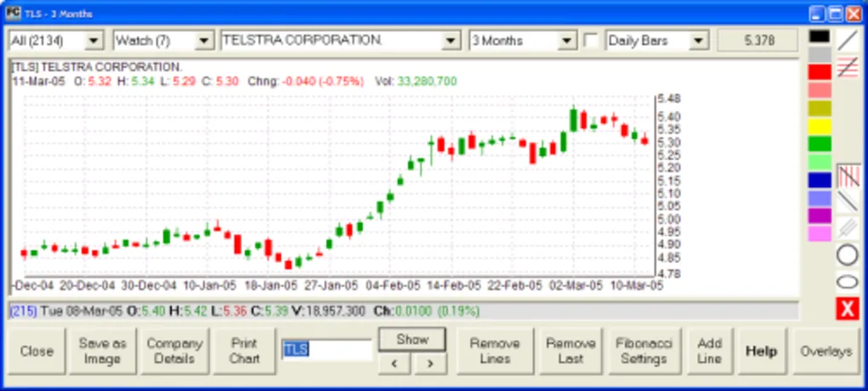Pick the dark green color swatch
This screenshot has height=391, width=868.
click(819, 144)
